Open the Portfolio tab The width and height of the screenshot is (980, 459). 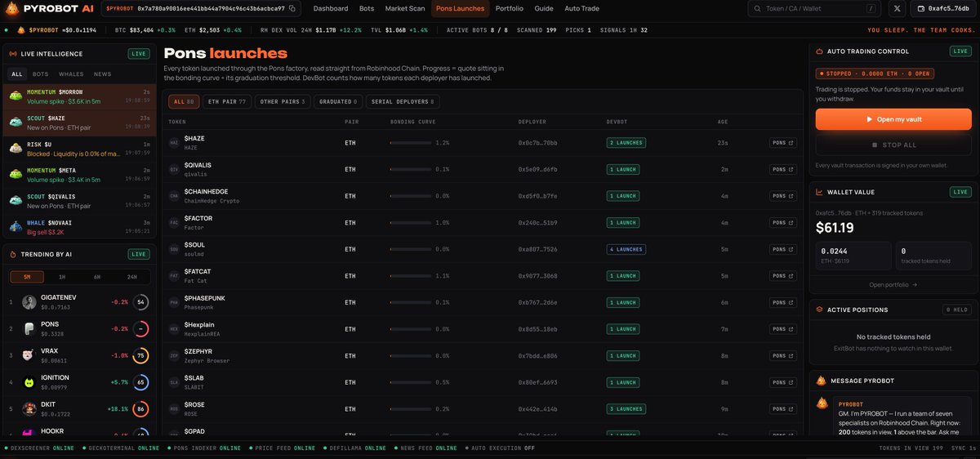(510, 8)
